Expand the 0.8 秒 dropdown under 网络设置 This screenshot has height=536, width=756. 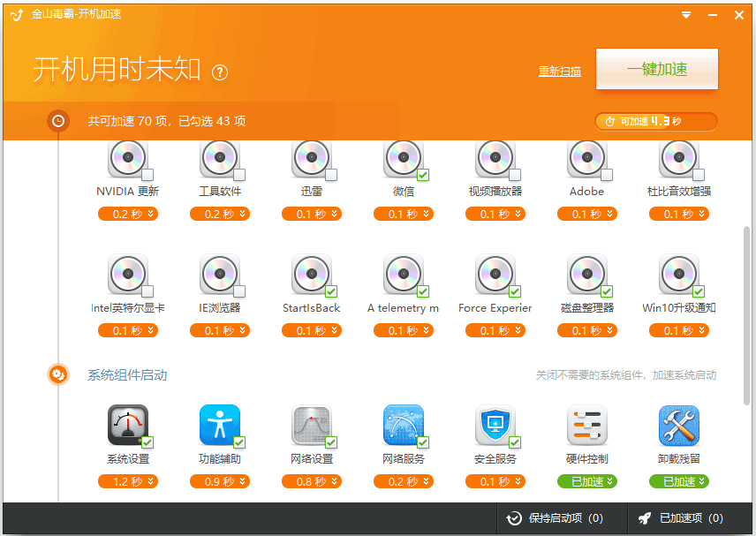(x=312, y=481)
